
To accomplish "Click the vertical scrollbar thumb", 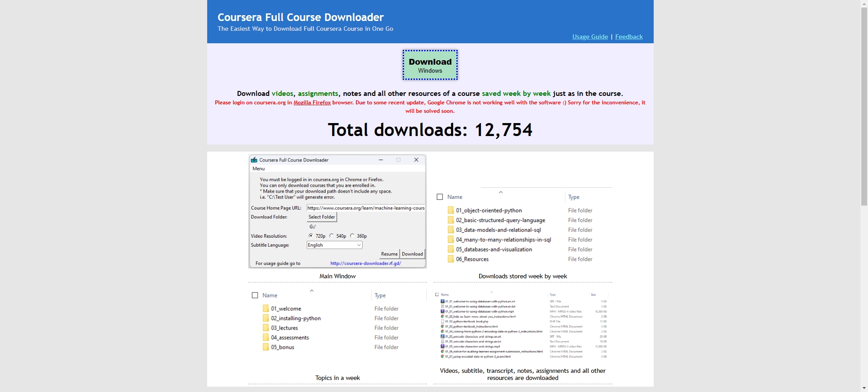I will pyautogui.click(x=864, y=106).
